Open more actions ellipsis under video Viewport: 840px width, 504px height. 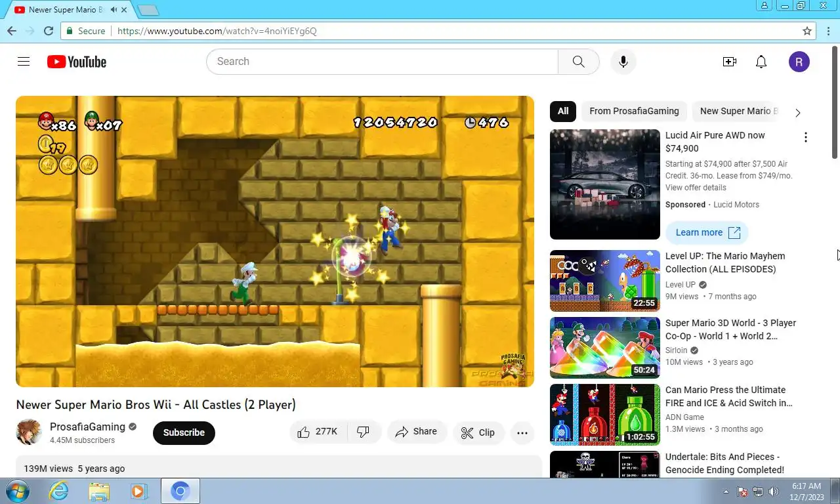[522, 432]
